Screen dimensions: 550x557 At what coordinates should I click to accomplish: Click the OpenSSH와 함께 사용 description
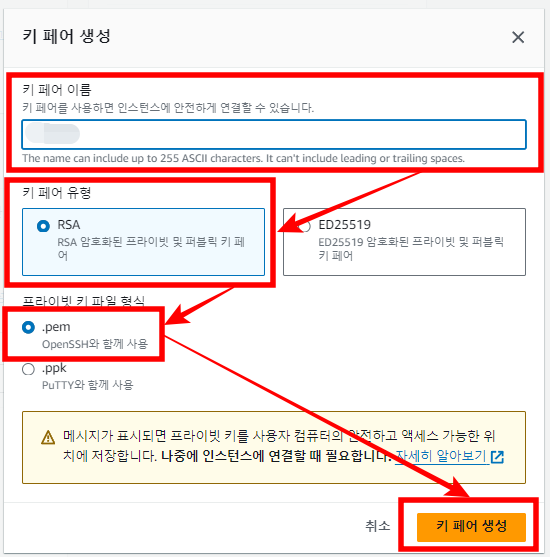click(x=95, y=344)
